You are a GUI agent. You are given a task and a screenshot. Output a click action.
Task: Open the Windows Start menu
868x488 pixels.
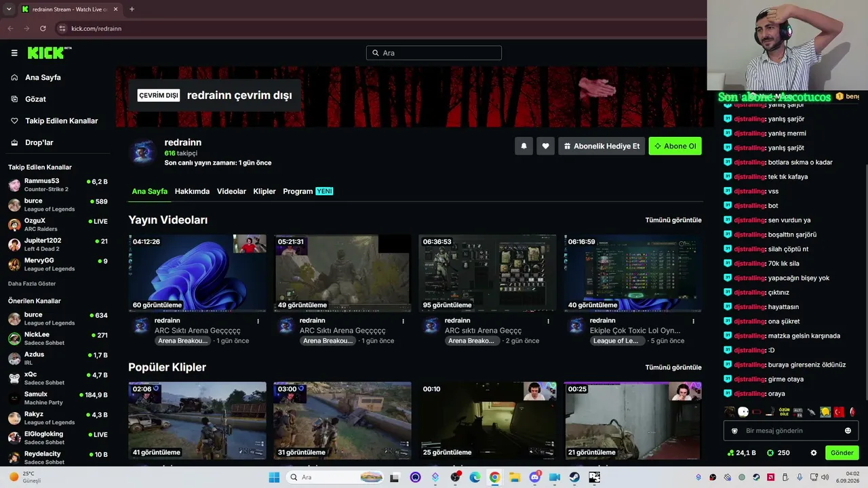274,477
